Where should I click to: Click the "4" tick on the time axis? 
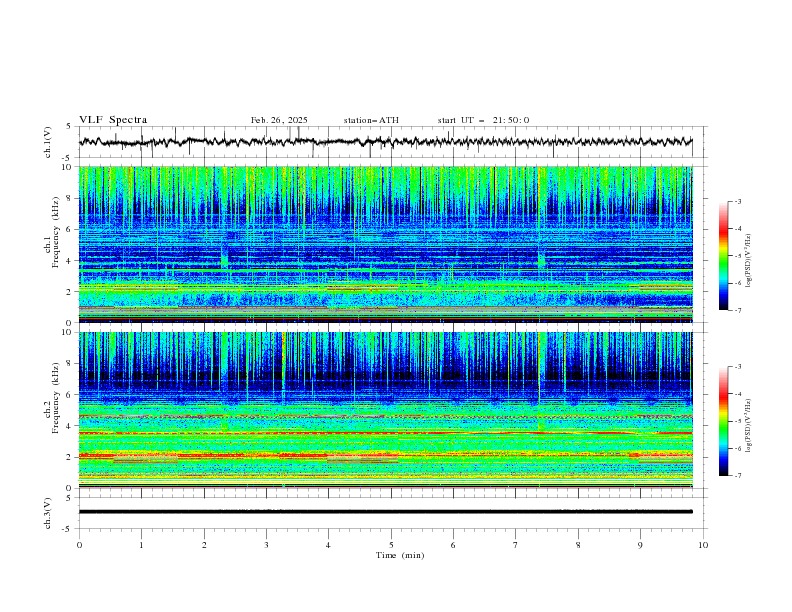[x=328, y=545]
